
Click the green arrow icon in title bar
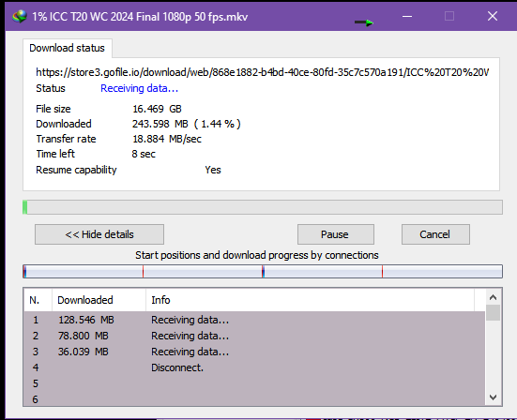coord(364,22)
